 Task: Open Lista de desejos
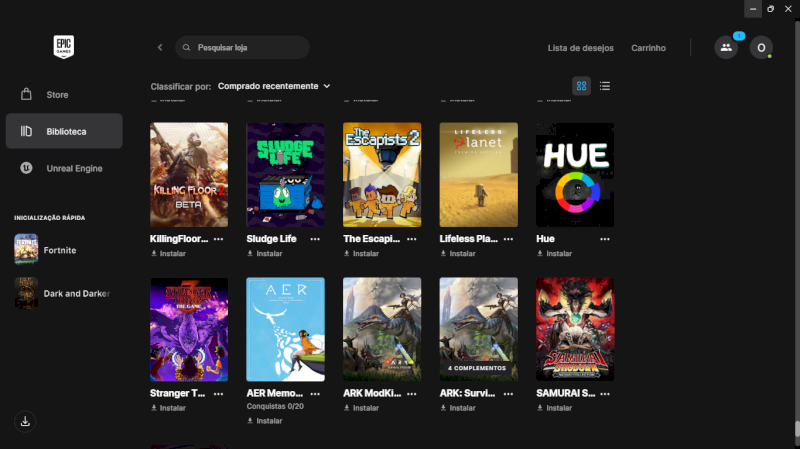pyautogui.click(x=581, y=48)
